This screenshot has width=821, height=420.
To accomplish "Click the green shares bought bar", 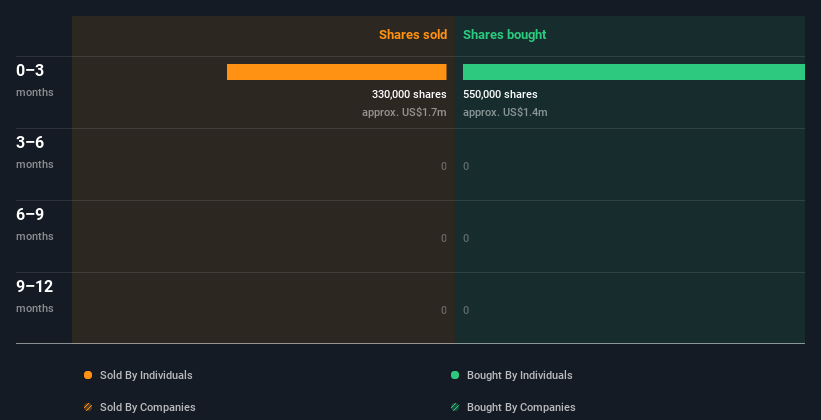I will click(633, 72).
